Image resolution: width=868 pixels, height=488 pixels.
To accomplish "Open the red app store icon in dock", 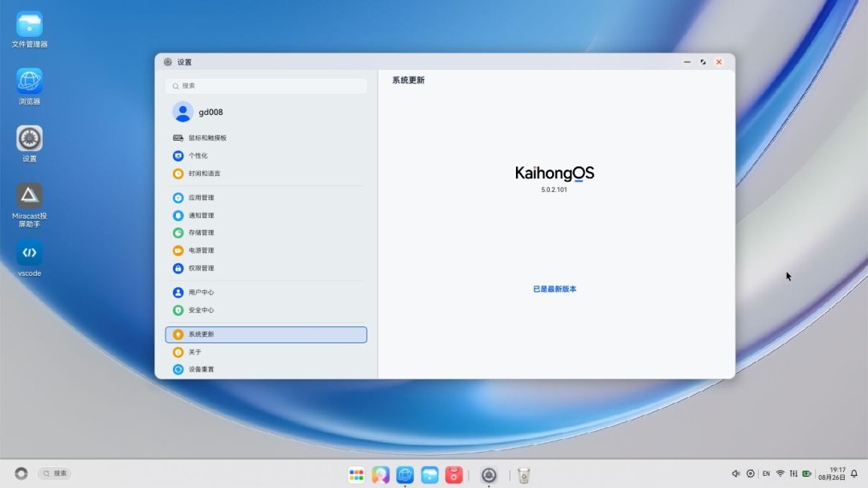I will tap(454, 475).
